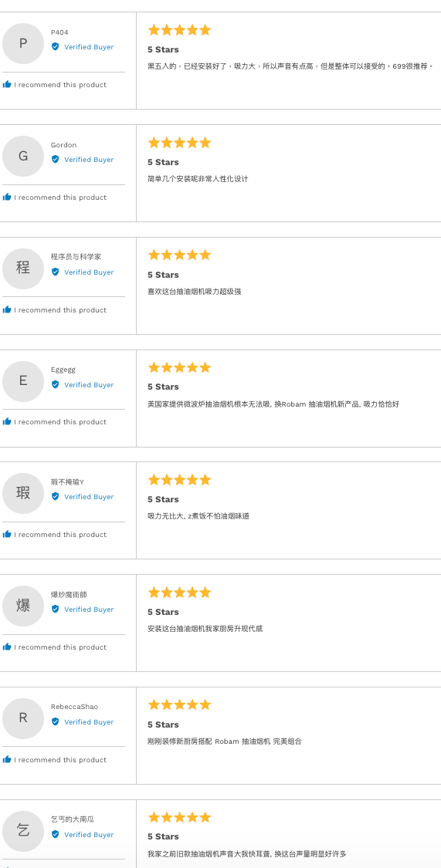Click thumbs-up icon in Gordon's recommendation

click(7, 197)
